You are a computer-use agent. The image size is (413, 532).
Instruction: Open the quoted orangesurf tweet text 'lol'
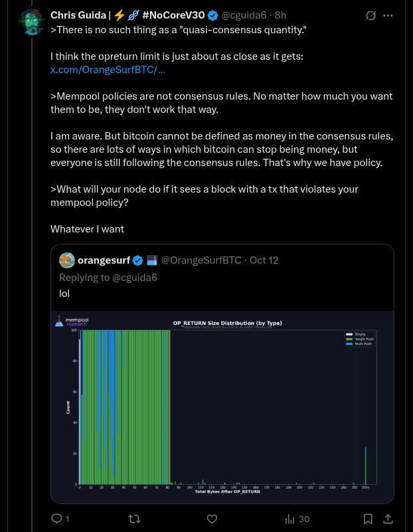(x=64, y=293)
